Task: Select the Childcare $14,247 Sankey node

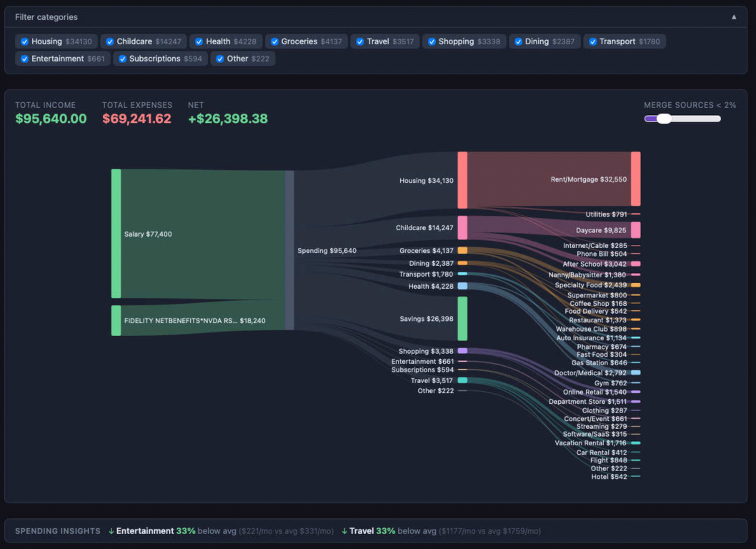Action: tap(462, 228)
